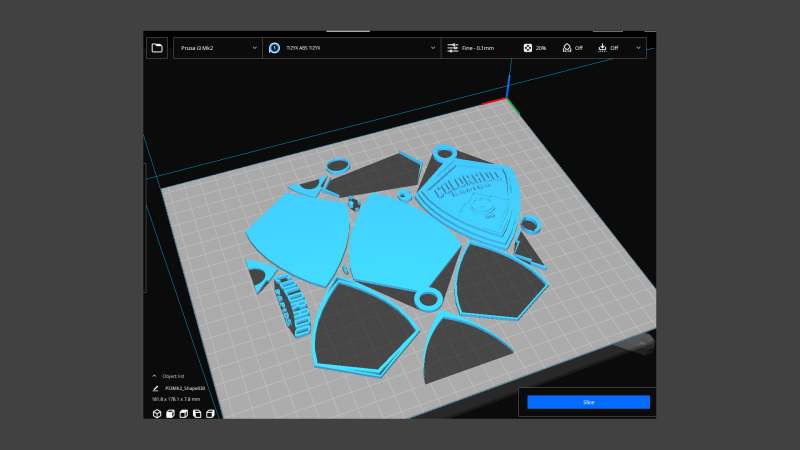Screen dimensions: 800x450
Task: Click the print settings sliders icon
Action: pyautogui.click(x=453, y=47)
